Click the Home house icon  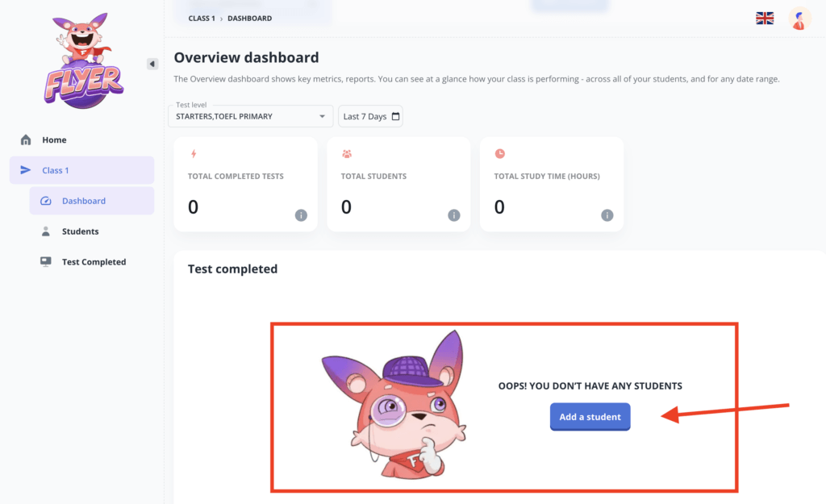[26, 140]
